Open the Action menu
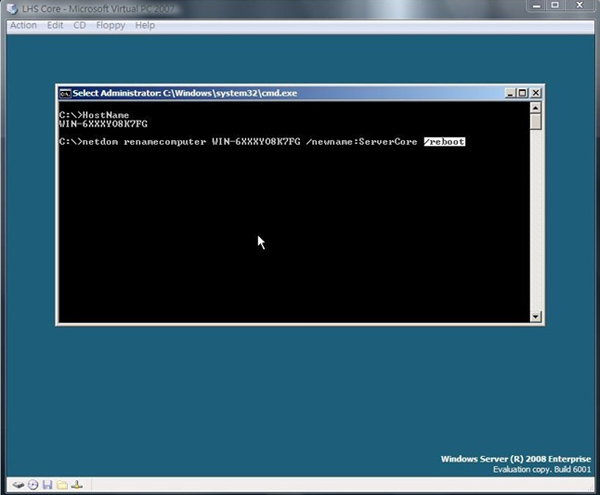 23,25
